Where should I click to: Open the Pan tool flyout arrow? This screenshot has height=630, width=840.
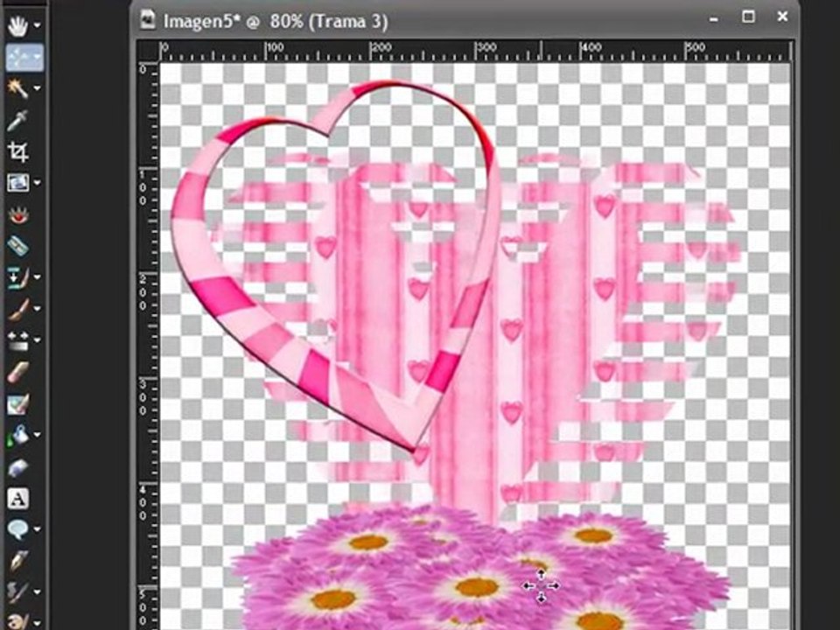click(x=37, y=25)
